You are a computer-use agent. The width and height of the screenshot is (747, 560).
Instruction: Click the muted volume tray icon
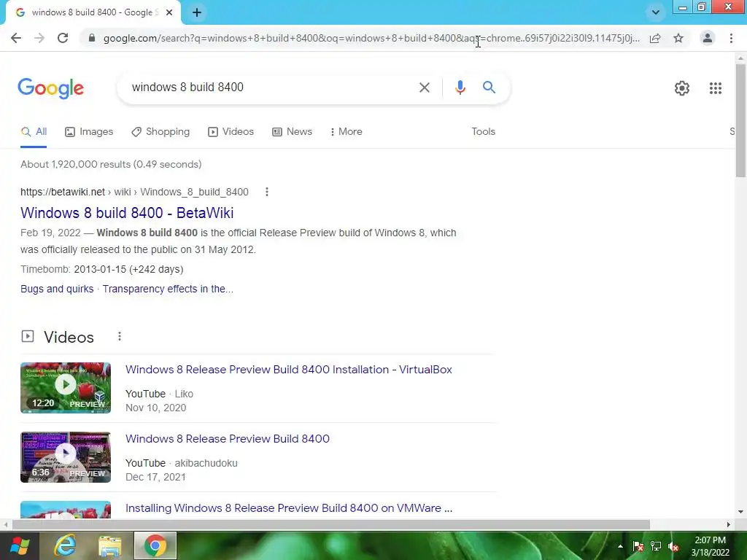click(673, 546)
